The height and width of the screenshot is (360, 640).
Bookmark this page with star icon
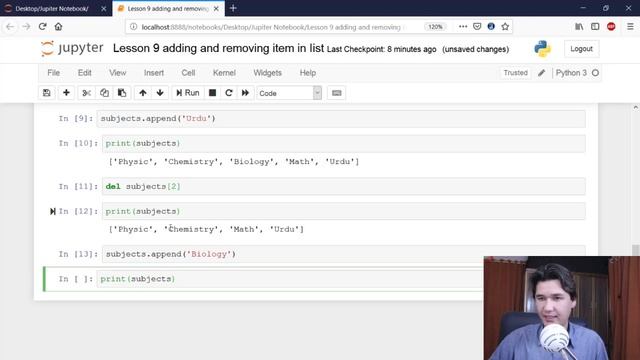505,27
